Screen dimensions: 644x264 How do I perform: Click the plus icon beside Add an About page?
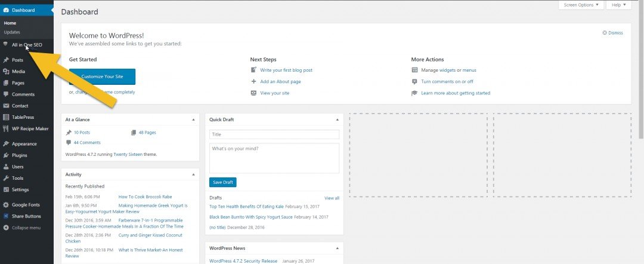[254, 81]
